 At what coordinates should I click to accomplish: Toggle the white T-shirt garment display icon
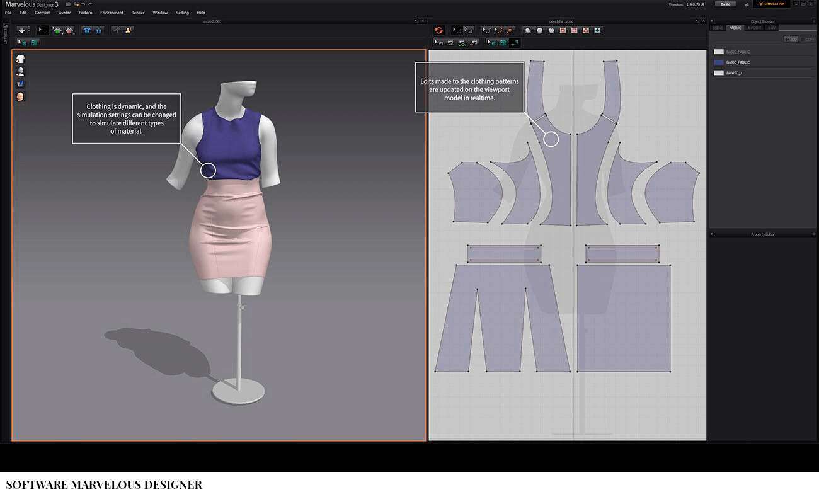(x=20, y=59)
